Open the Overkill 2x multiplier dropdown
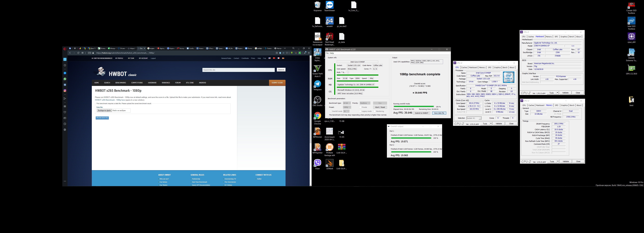The width and height of the screenshot is (644, 233). pyautogui.click(x=346, y=111)
